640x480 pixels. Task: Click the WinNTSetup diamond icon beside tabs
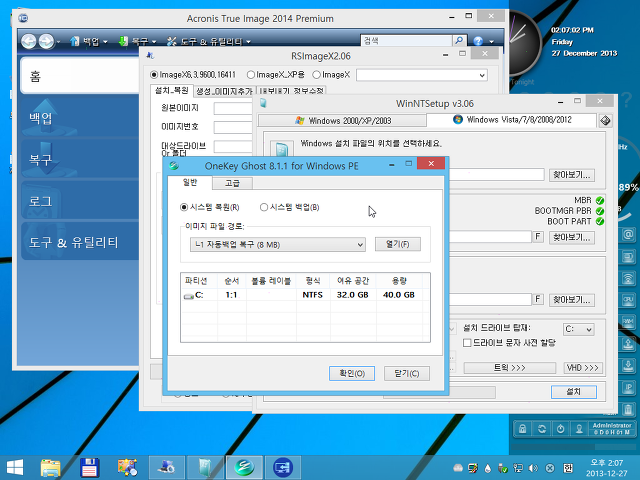point(605,120)
